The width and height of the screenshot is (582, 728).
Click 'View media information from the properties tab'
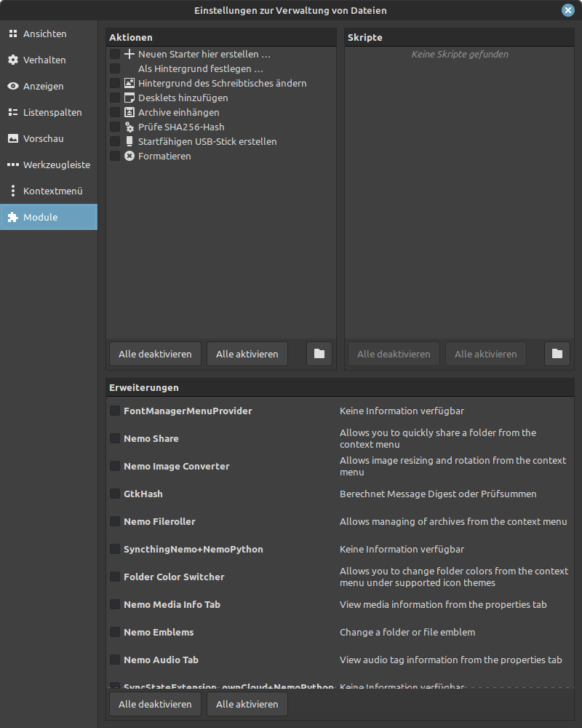coord(443,604)
